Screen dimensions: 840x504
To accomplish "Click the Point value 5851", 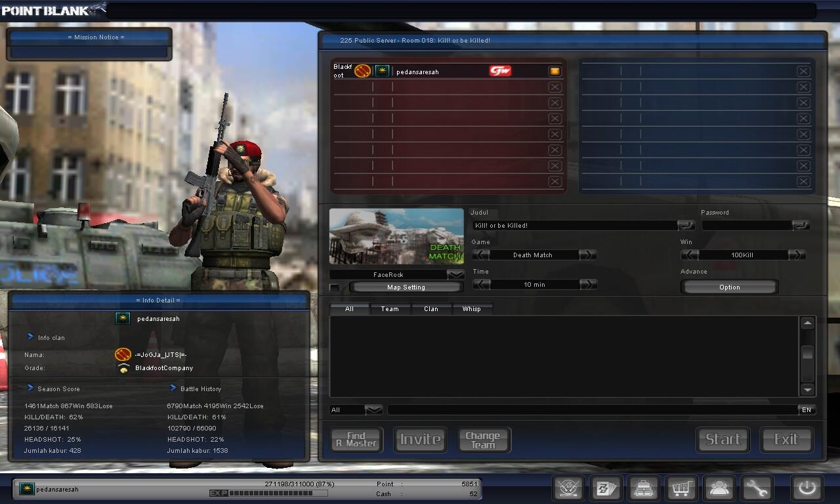I will pos(469,484).
